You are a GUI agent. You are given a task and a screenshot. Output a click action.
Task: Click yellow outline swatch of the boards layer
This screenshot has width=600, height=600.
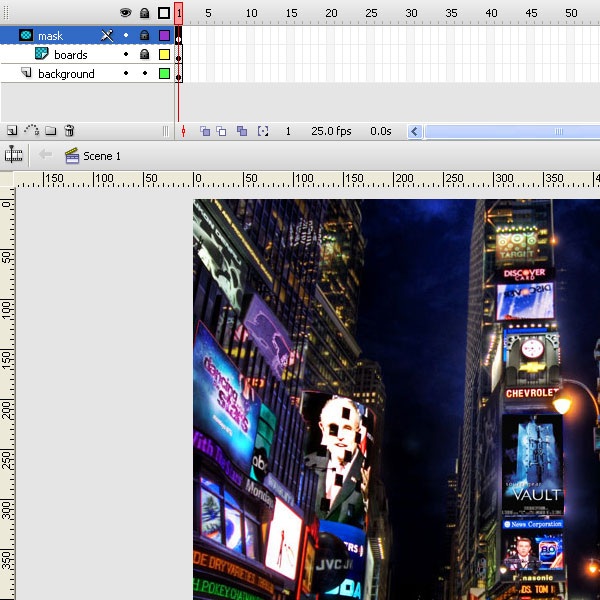tap(164, 54)
